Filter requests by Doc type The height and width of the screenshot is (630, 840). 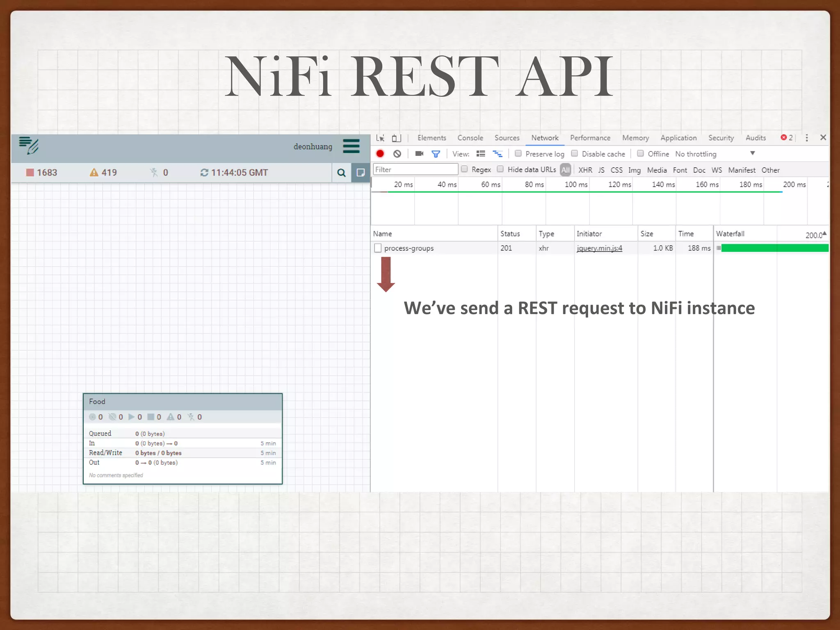click(699, 170)
